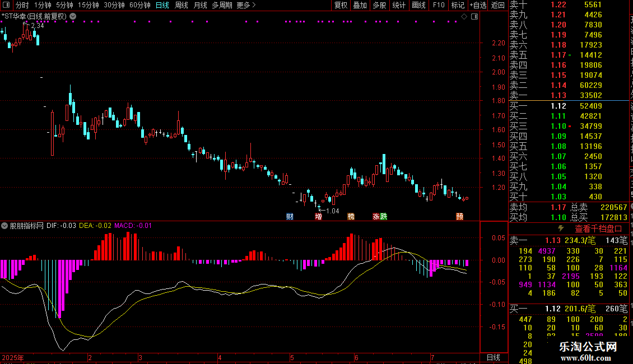Click the DEA: -0.02 indicator value

pos(95,226)
